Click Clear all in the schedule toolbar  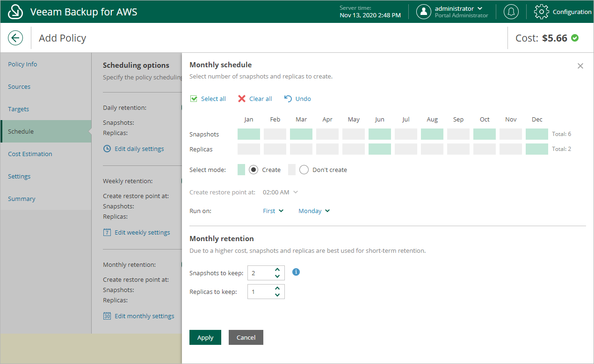(x=255, y=99)
